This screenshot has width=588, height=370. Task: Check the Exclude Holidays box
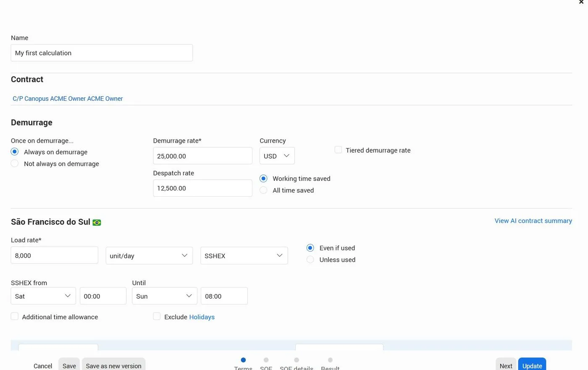(x=157, y=316)
